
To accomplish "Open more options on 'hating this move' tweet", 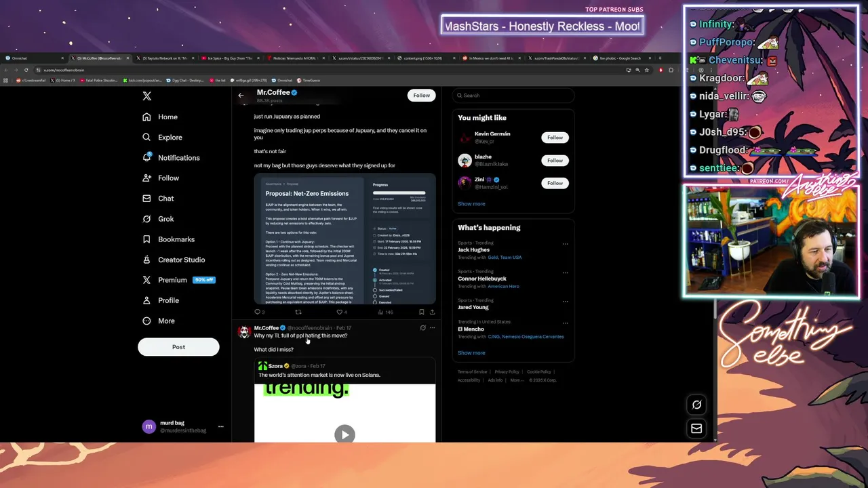I will click(432, 328).
